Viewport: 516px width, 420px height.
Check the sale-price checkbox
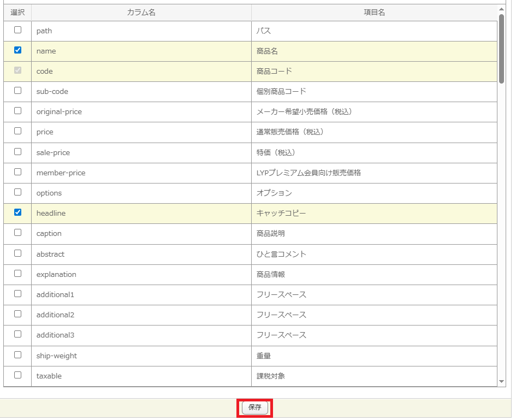coord(17,152)
